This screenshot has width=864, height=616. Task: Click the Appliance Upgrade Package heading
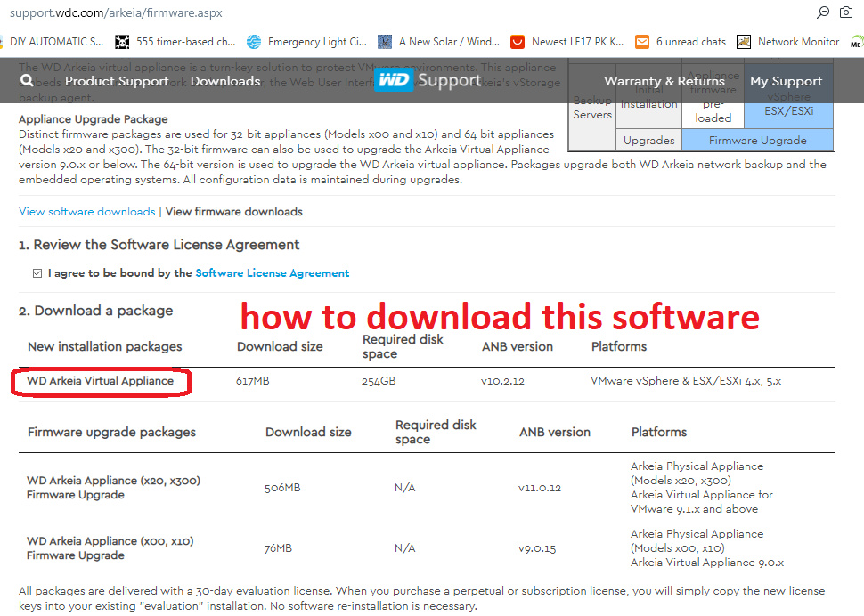click(x=94, y=119)
